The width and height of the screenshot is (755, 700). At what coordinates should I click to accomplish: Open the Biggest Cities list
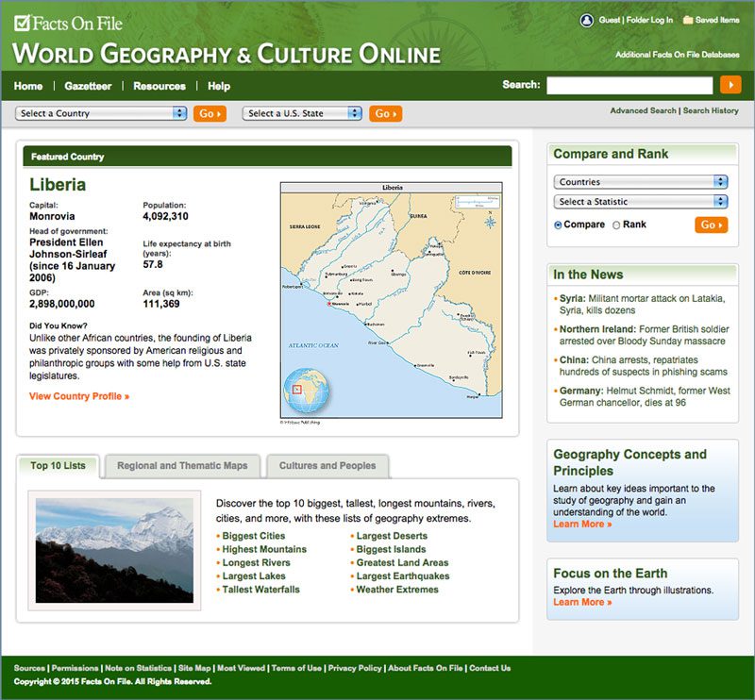[253, 536]
